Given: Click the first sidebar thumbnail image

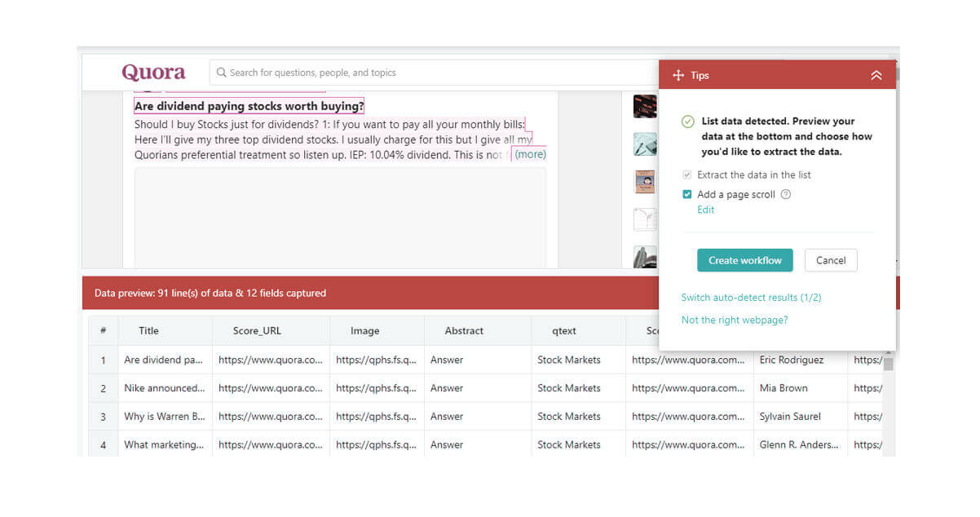Looking at the screenshot, I should [645, 106].
